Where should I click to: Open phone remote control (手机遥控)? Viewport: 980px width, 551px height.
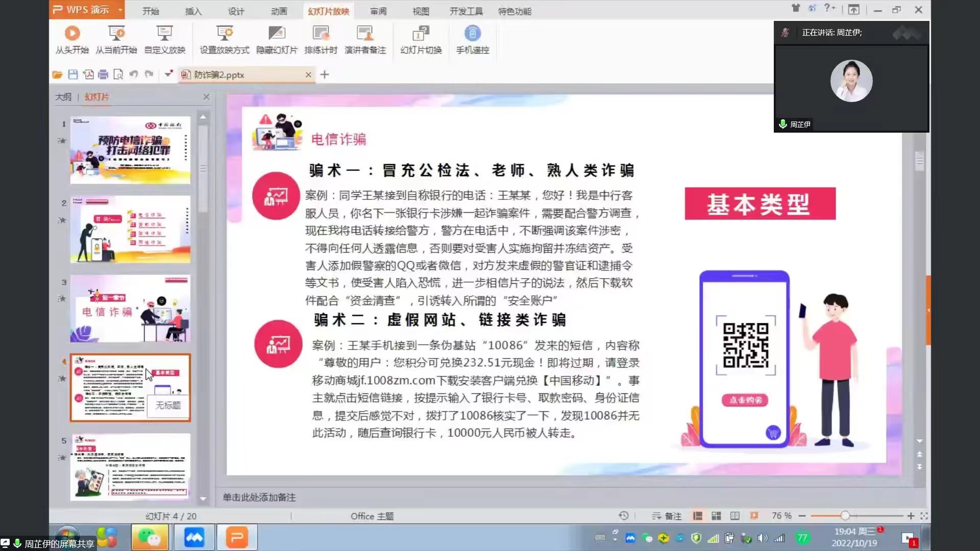[473, 40]
